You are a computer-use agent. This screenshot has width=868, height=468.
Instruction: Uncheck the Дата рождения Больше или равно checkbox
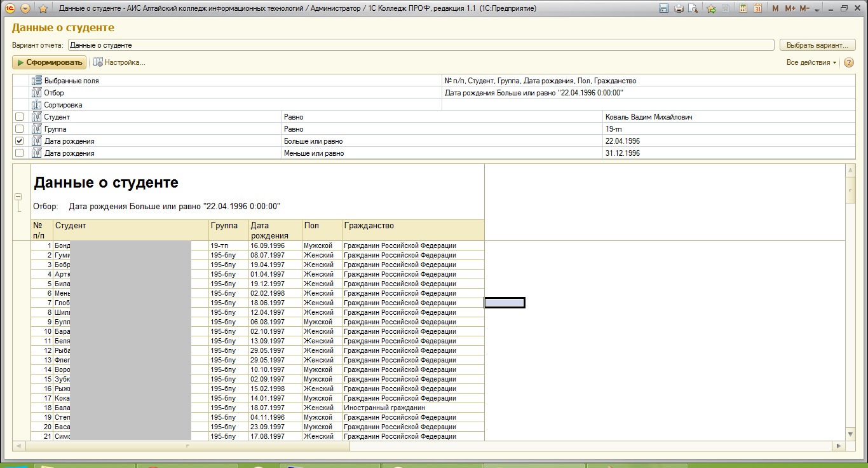[20, 141]
